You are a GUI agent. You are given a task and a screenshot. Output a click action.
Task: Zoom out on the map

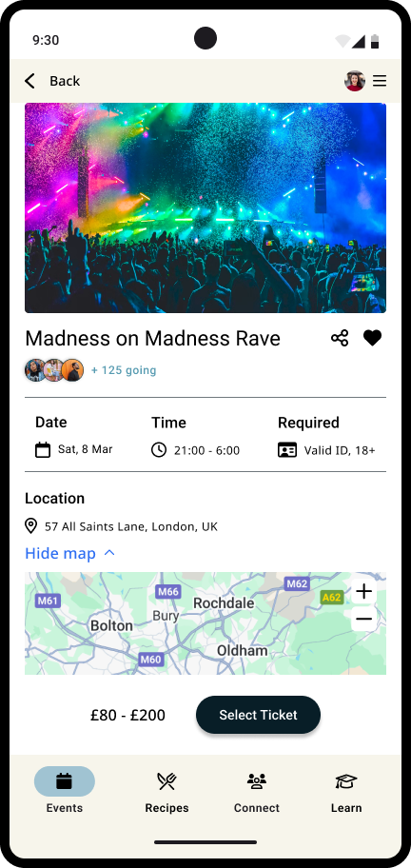click(364, 619)
